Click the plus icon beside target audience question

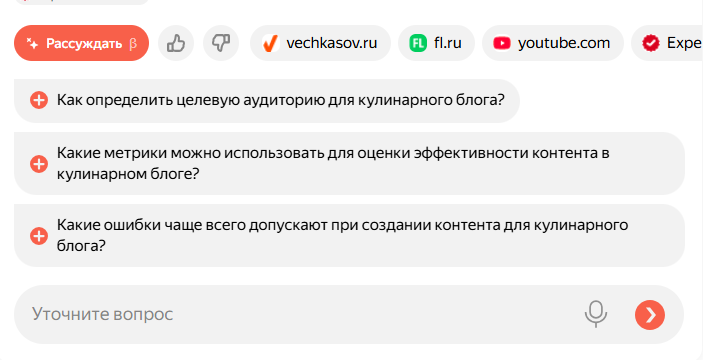[39, 100]
